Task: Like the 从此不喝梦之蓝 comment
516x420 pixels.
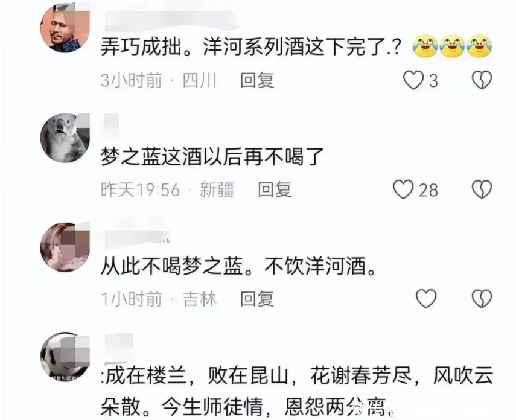Action: [x=426, y=299]
